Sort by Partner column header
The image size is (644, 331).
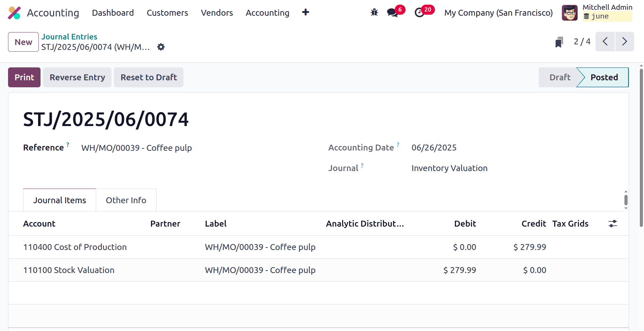click(x=165, y=224)
